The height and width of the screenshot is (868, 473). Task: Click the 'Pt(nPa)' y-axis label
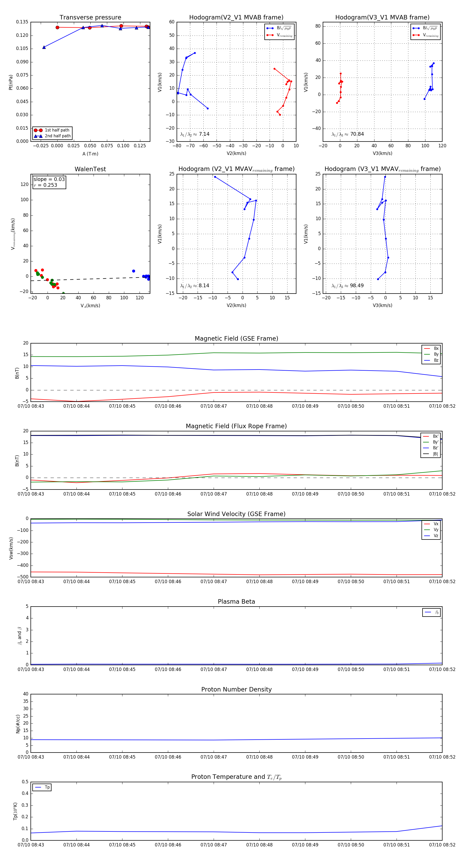[x=11, y=82]
